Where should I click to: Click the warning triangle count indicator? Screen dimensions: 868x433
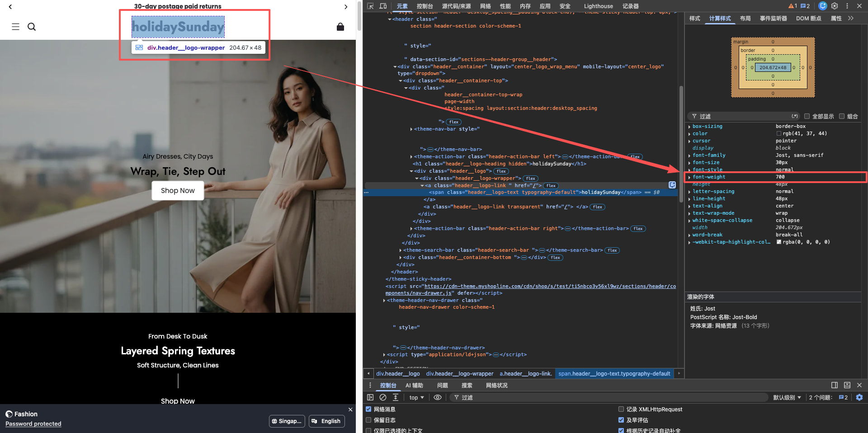(793, 6)
